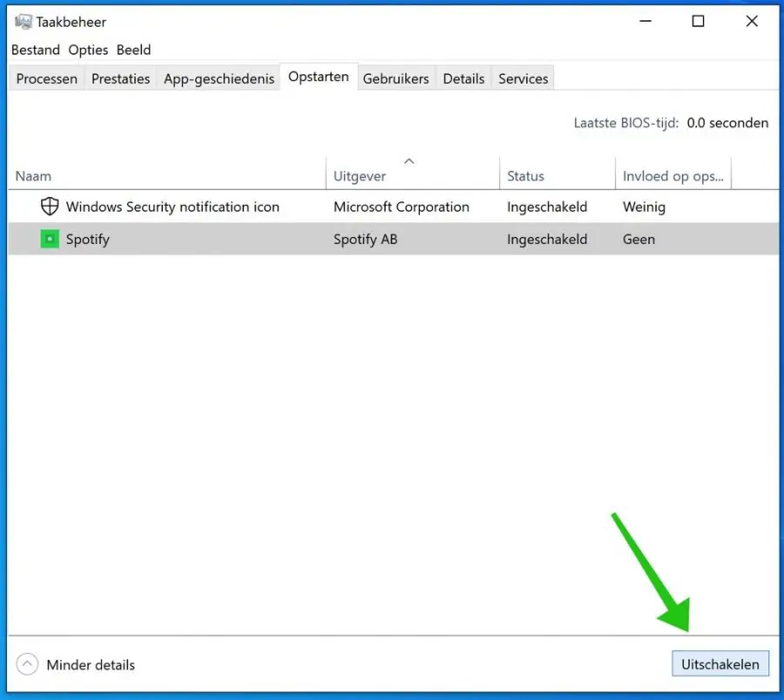The height and width of the screenshot is (700, 784).
Task: Select Windows Security notification icon row name
Action: (172, 207)
